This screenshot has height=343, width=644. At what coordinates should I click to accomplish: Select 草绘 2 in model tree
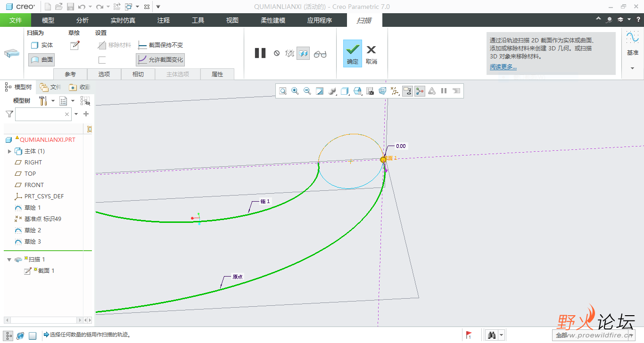[33, 230]
